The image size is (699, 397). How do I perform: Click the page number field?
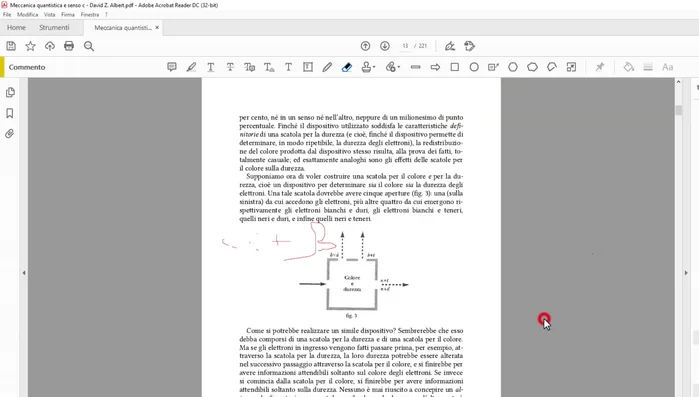[x=405, y=46]
